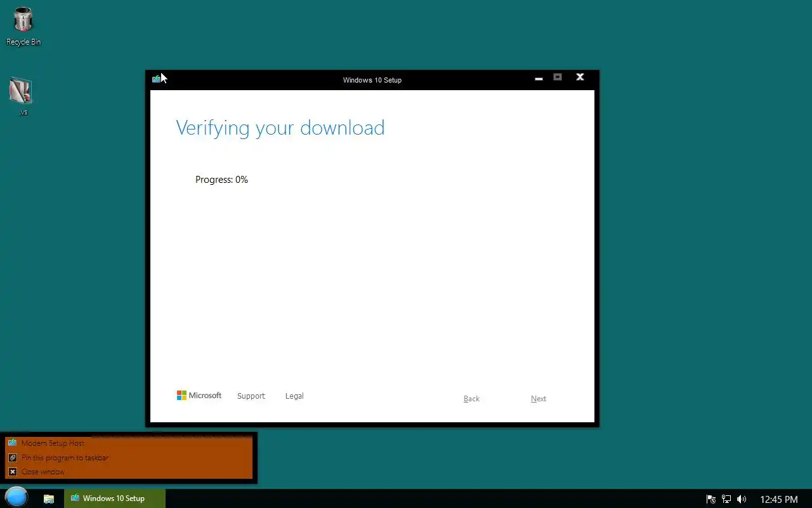Minimize the Windows 10 Setup window
812x508 pixels.
click(539, 78)
